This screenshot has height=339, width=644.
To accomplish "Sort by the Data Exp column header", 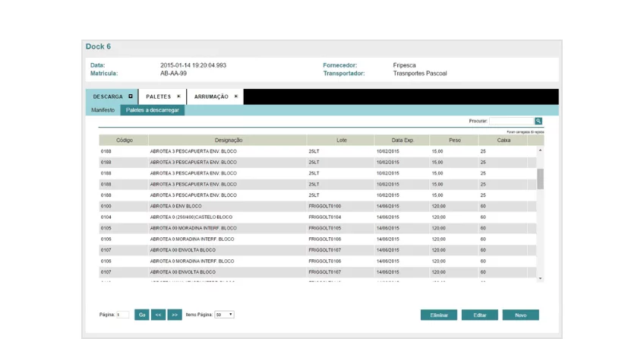I will point(402,141).
